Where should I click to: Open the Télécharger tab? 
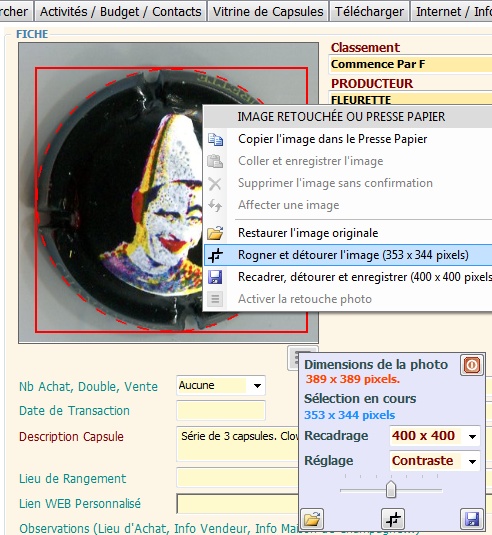(369, 11)
